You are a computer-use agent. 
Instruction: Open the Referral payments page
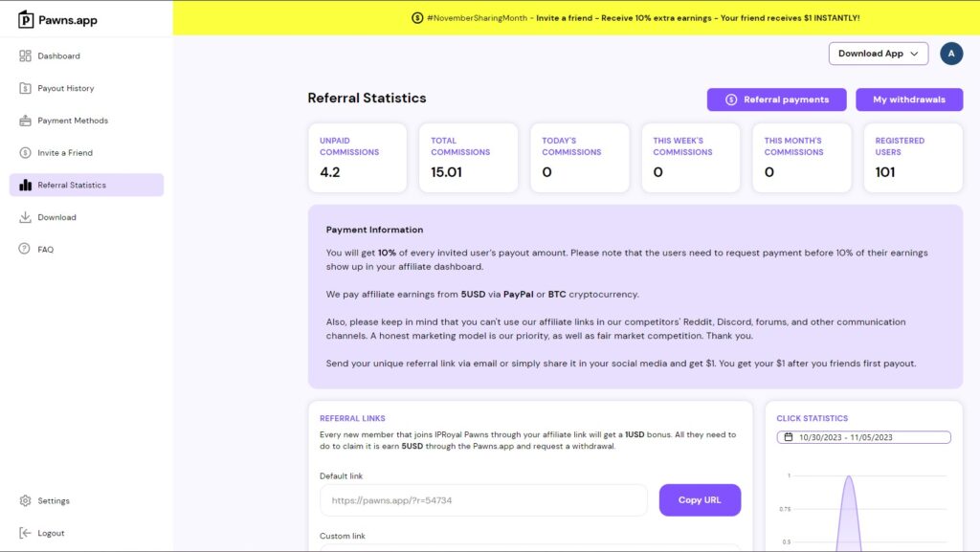pos(777,99)
